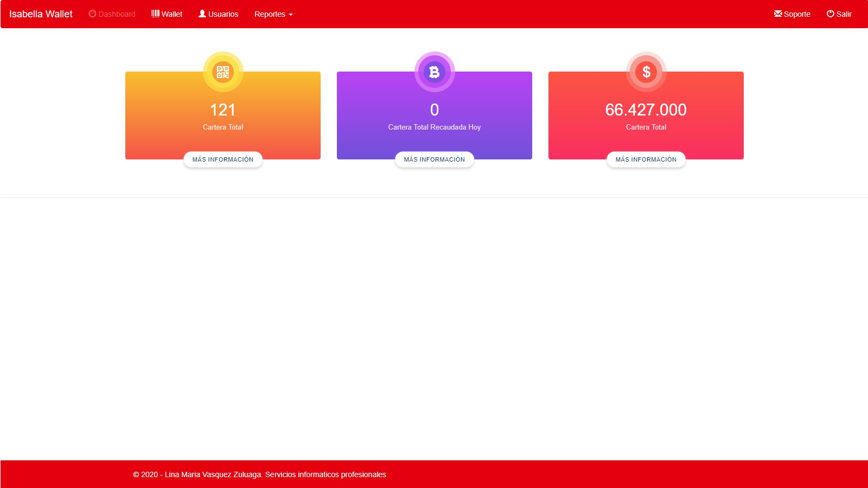
Task: Click the Isabella Wallet brand title
Action: pos(41,14)
